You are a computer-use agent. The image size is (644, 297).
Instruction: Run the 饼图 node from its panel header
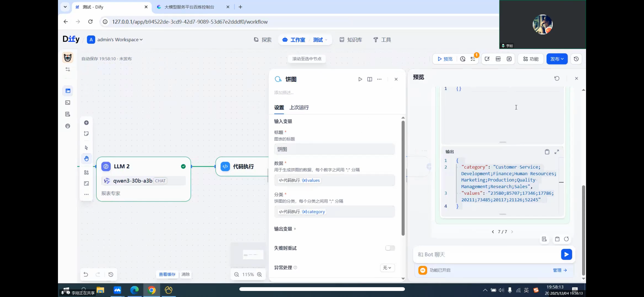pyautogui.click(x=360, y=79)
